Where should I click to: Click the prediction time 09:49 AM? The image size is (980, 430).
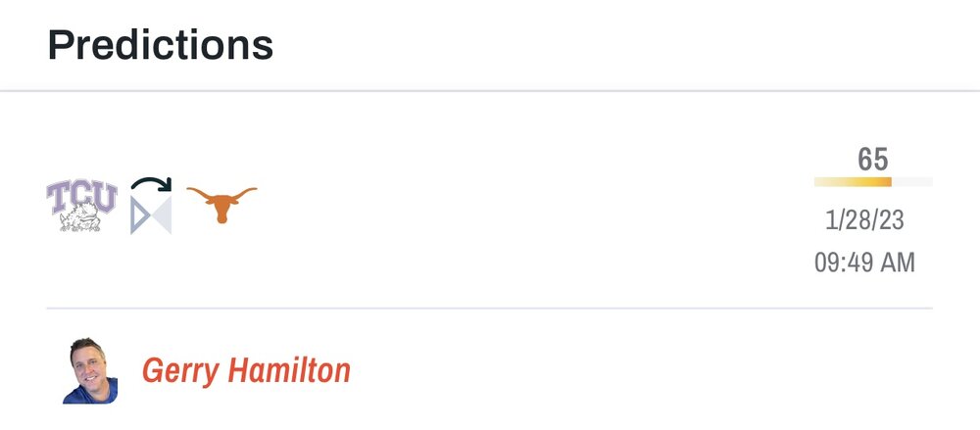tap(864, 263)
